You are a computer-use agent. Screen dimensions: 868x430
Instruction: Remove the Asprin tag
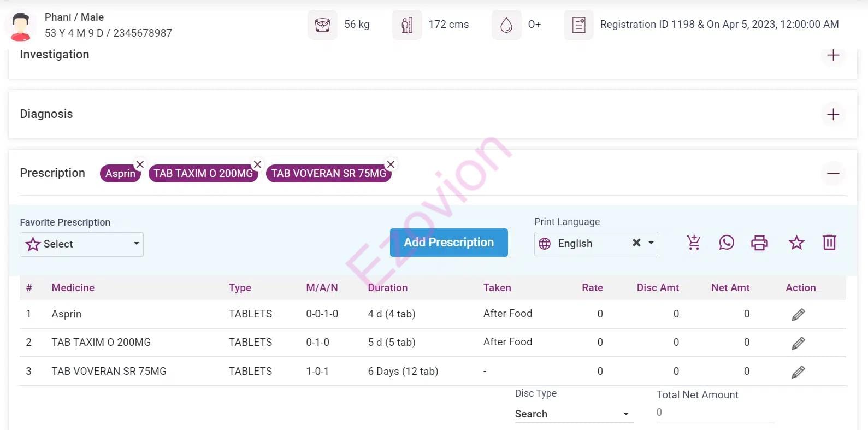140,164
